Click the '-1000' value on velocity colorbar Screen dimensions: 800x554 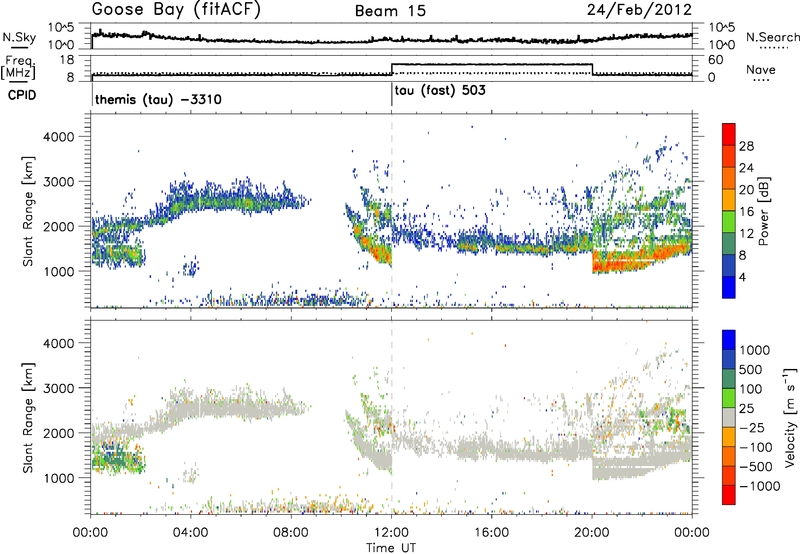click(759, 486)
